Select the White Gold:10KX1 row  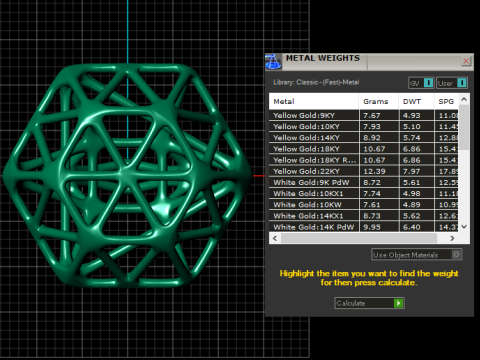tap(364, 194)
